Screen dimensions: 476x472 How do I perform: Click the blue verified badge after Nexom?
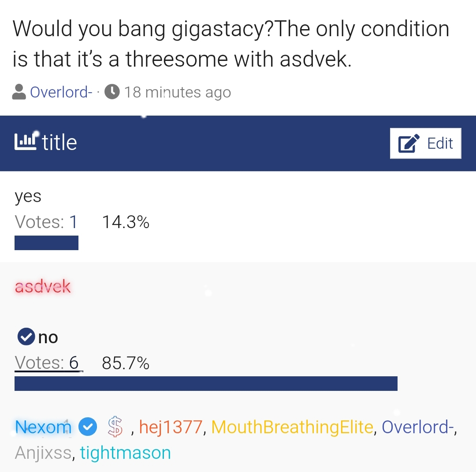coord(88,427)
